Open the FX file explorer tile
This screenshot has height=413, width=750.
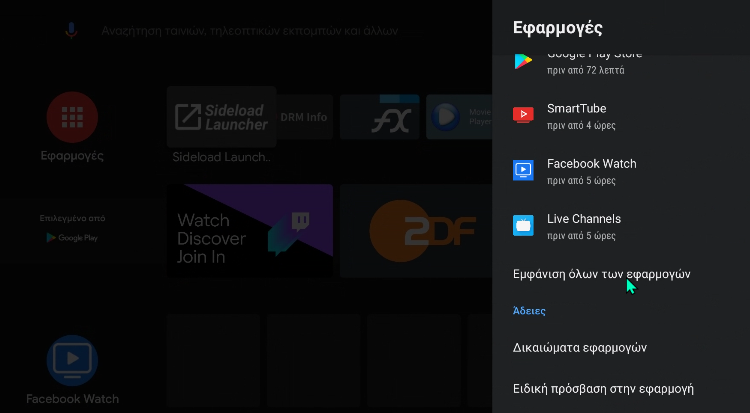coord(380,117)
